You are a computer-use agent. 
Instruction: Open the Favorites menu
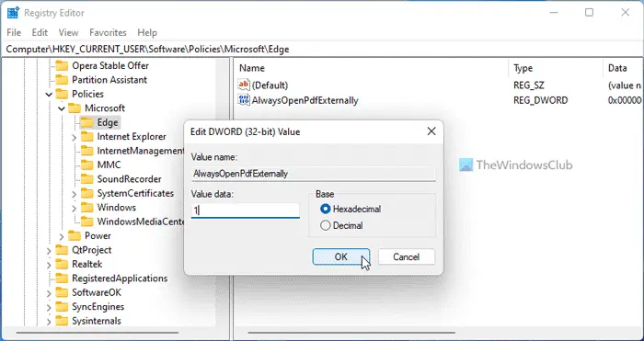coord(108,32)
